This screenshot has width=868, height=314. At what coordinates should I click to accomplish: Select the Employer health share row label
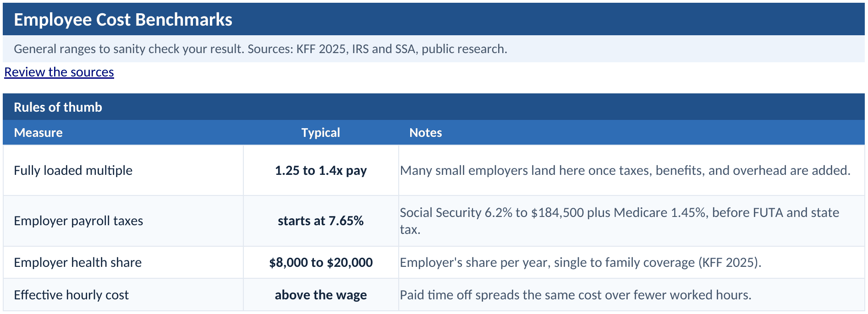[x=77, y=262]
